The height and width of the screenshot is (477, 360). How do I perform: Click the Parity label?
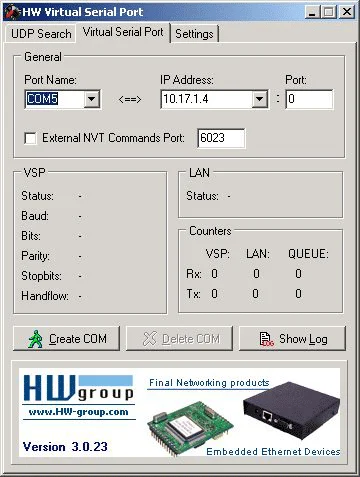35,256
